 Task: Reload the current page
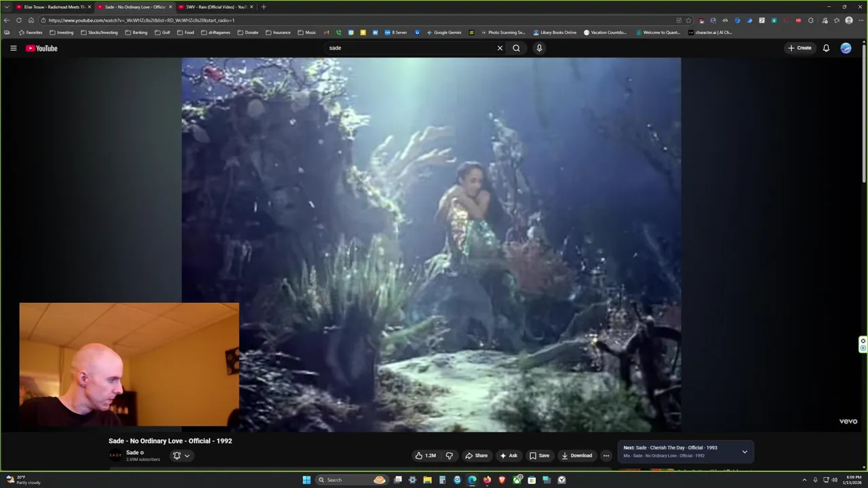pos(19,20)
